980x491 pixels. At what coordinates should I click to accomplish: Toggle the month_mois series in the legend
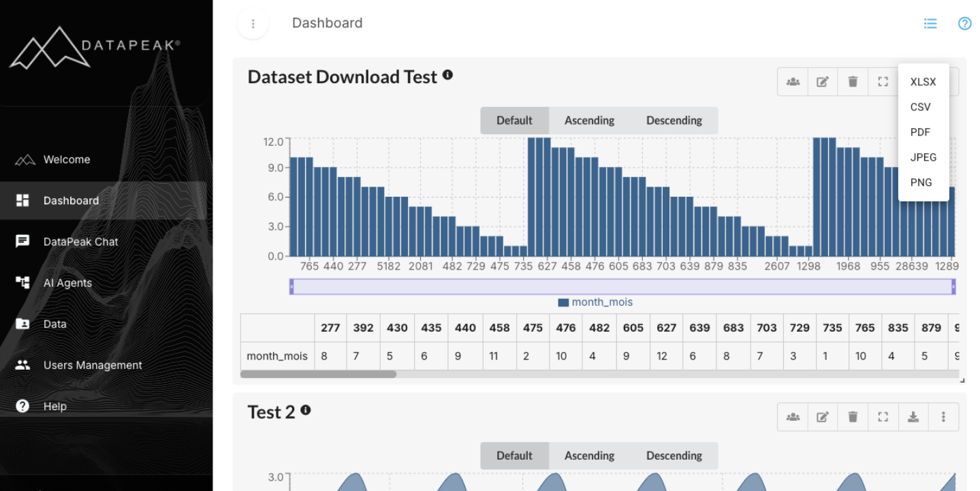point(595,302)
